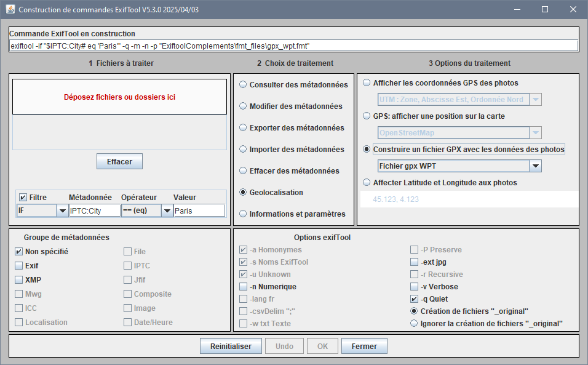The width and height of the screenshot is (588, 365).
Task: Toggle the -a Homonymes option
Action: point(244,250)
